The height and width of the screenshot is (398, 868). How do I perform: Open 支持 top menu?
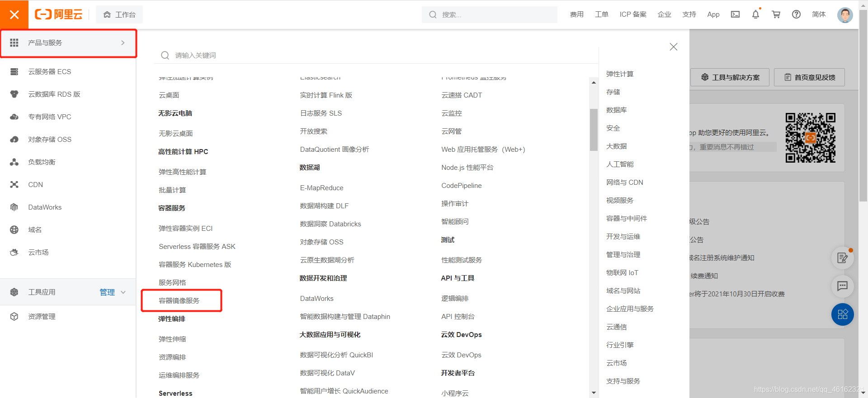click(689, 14)
